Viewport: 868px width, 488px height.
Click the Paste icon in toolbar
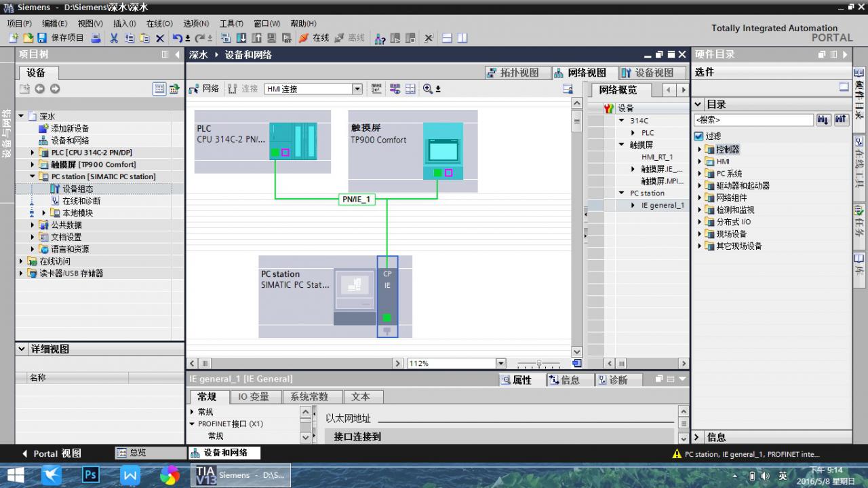(145, 38)
